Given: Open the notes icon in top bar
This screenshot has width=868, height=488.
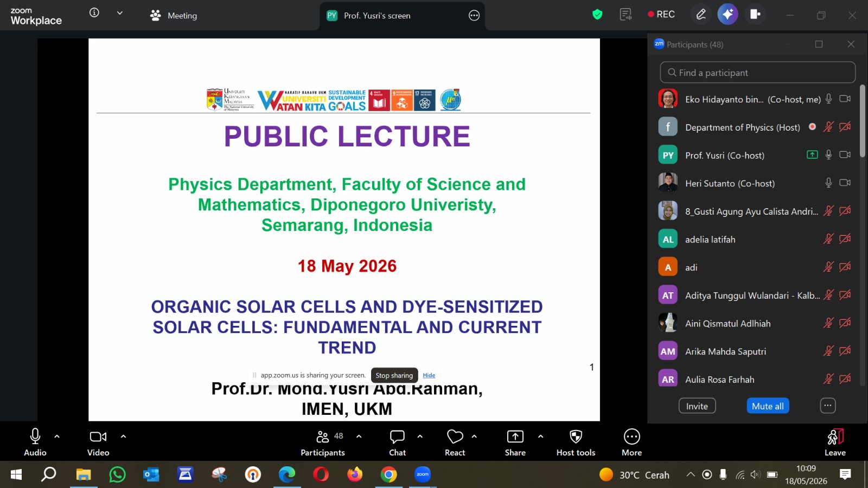Looking at the screenshot, I should click(626, 15).
